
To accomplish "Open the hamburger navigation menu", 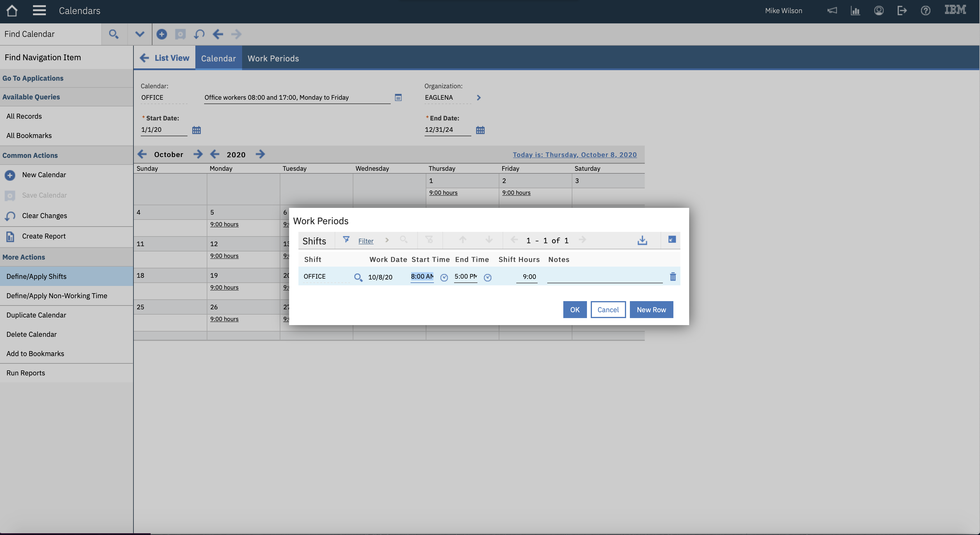I will [x=39, y=11].
